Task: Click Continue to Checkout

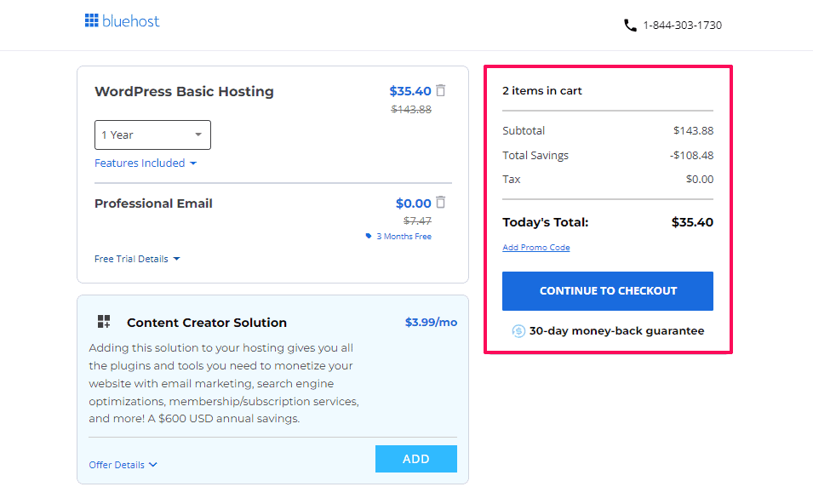Action: (x=608, y=291)
